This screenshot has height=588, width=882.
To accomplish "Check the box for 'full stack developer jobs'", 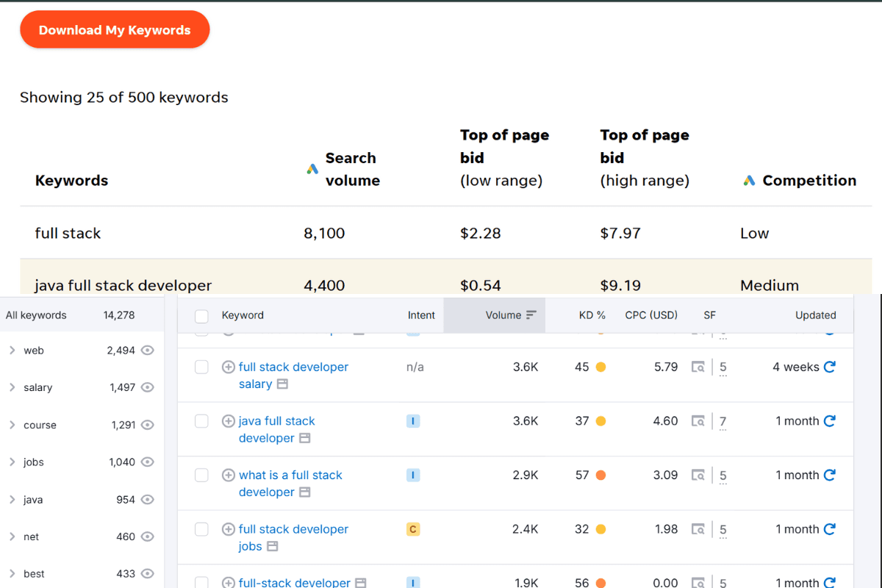I will pos(201,529).
